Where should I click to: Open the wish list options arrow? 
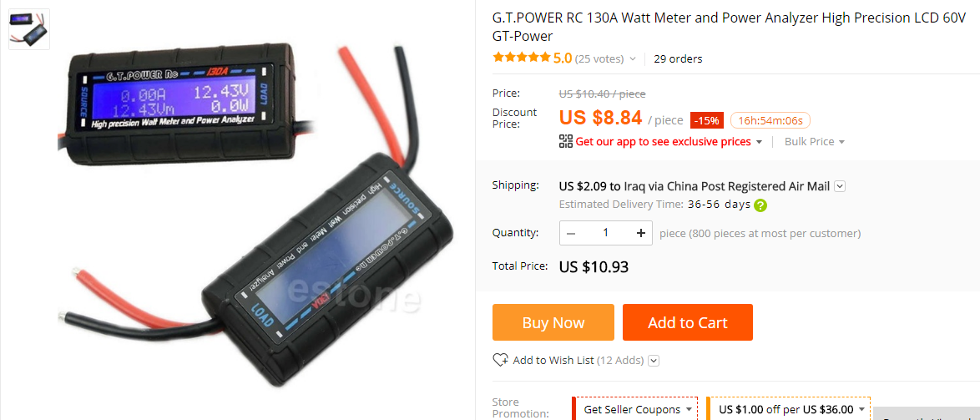[654, 361]
